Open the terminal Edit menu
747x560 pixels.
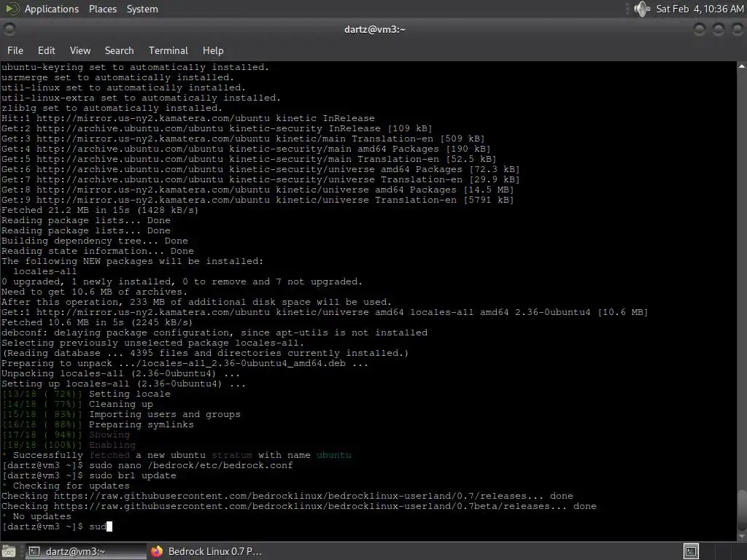46,50
